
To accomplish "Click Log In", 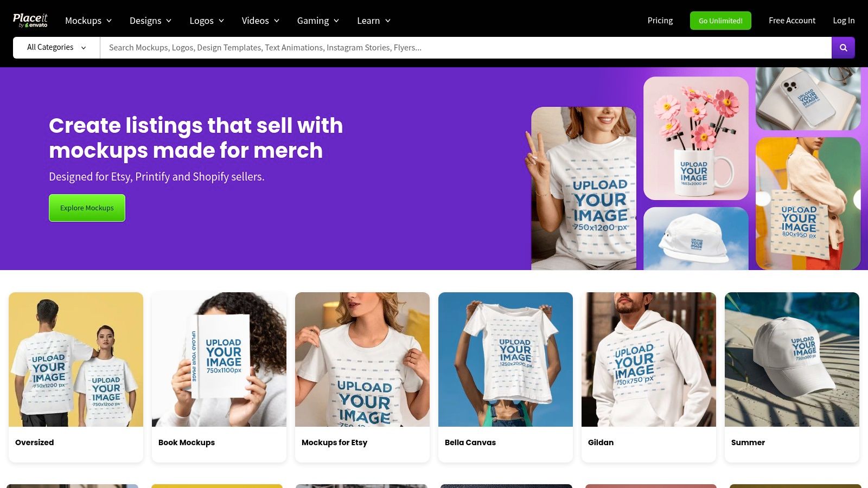I will click(844, 21).
